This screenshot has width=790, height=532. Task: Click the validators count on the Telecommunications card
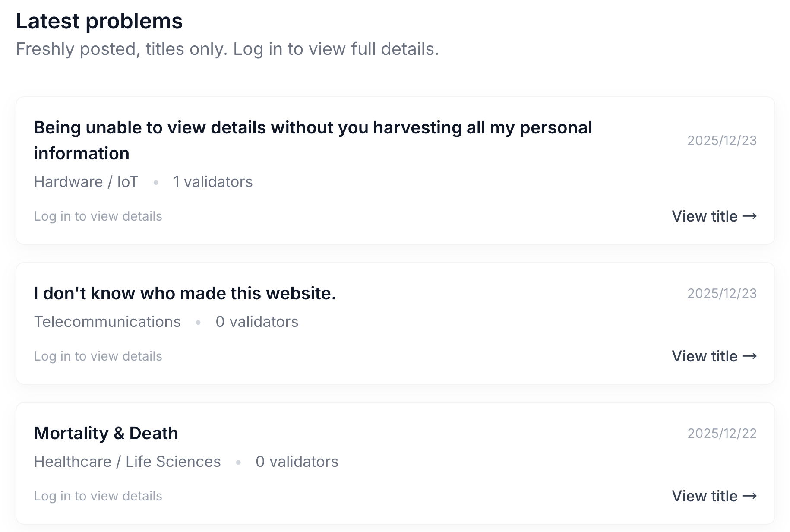257,322
